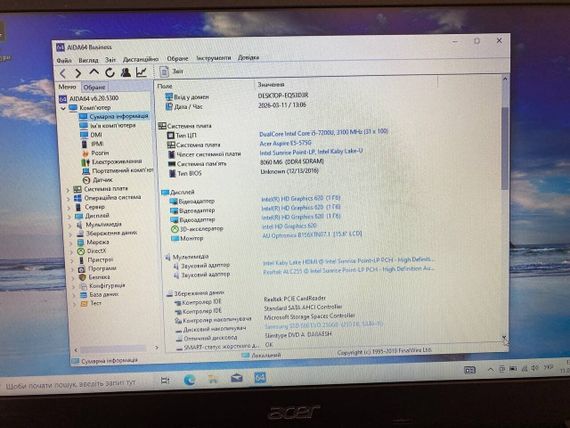Collapse the Комп'ютер tree node
The width and height of the screenshot is (570, 428).
[63, 108]
